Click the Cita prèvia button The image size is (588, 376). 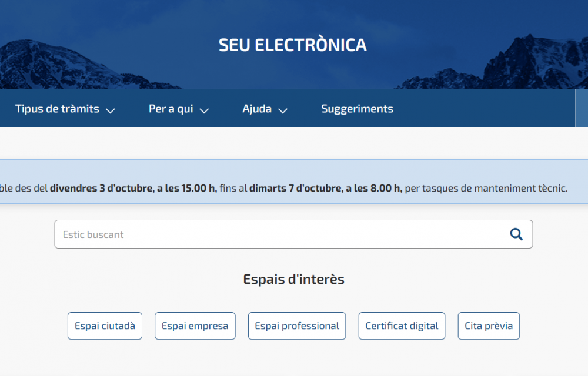[489, 326]
